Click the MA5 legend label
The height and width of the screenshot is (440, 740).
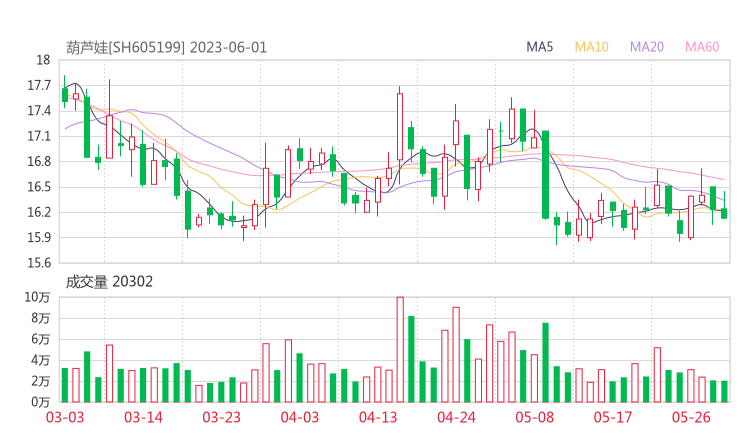(539, 47)
